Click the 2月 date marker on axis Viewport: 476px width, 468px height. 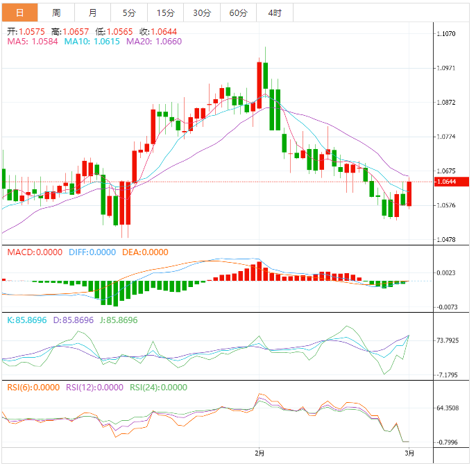pyautogui.click(x=260, y=453)
